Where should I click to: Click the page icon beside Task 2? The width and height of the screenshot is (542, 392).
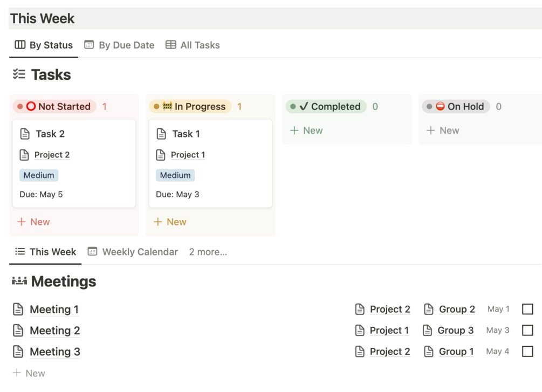(x=24, y=134)
